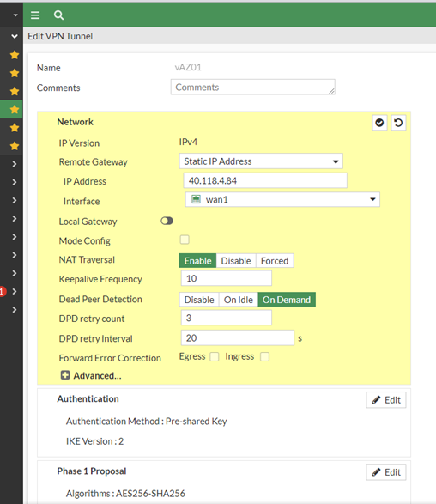Apply Network changes with the checkmark icon

coord(379,123)
